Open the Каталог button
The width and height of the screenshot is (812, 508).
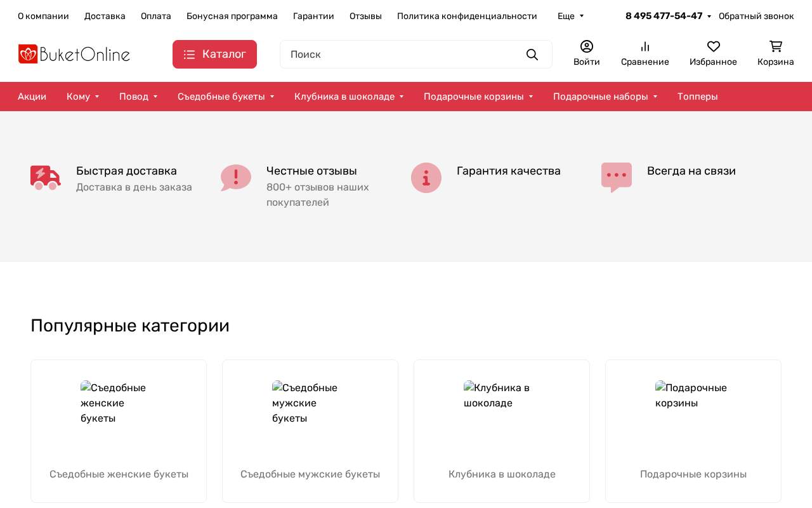tap(214, 54)
